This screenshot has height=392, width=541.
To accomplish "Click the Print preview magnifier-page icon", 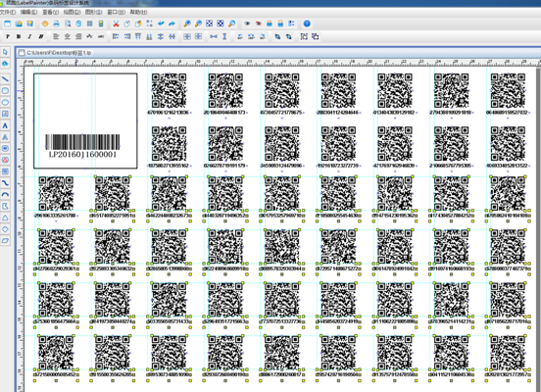I will point(68,24).
